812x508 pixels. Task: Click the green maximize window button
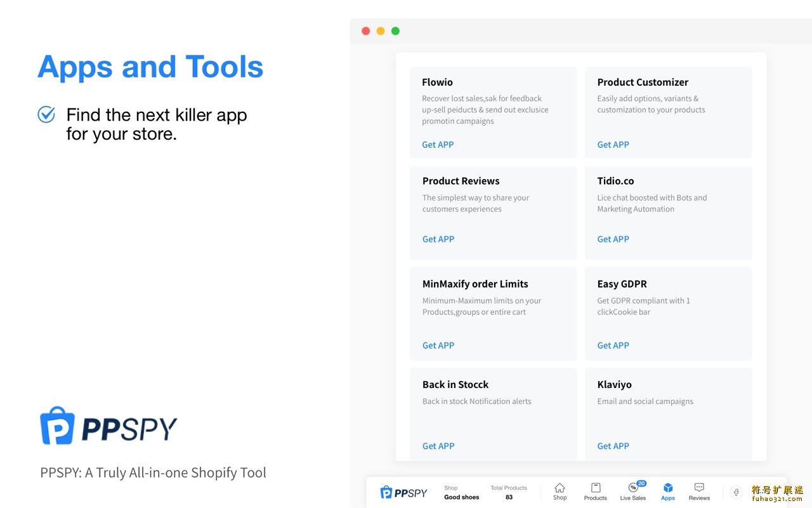click(395, 31)
